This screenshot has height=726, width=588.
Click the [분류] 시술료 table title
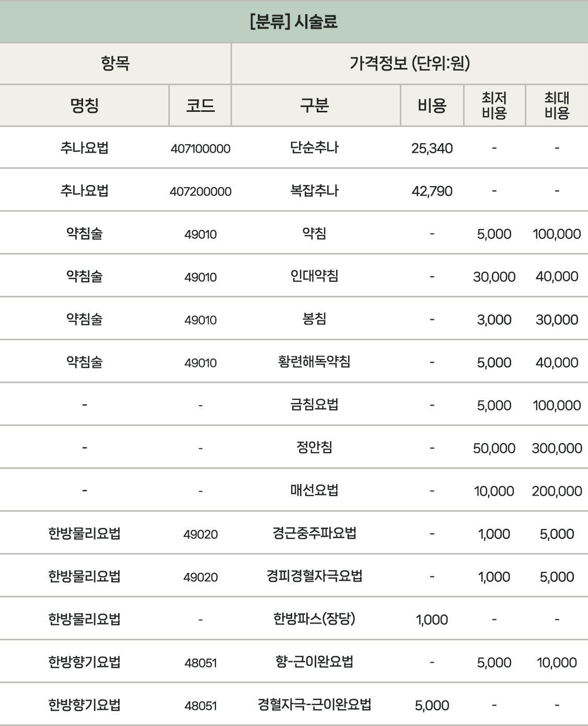click(294, 22)
